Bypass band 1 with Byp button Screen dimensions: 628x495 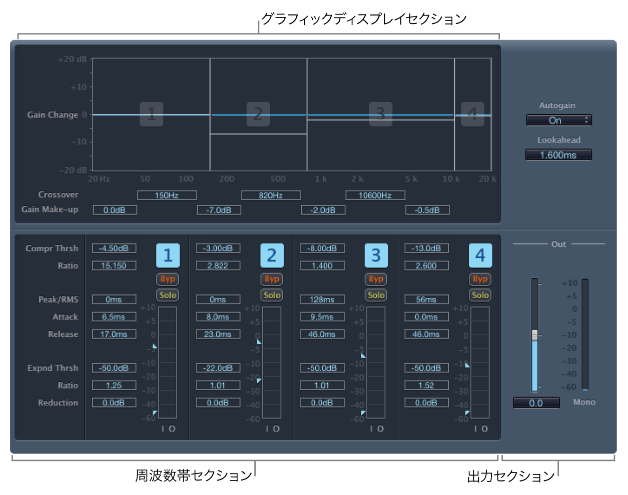pyautogui.click(x=168, y=279)
